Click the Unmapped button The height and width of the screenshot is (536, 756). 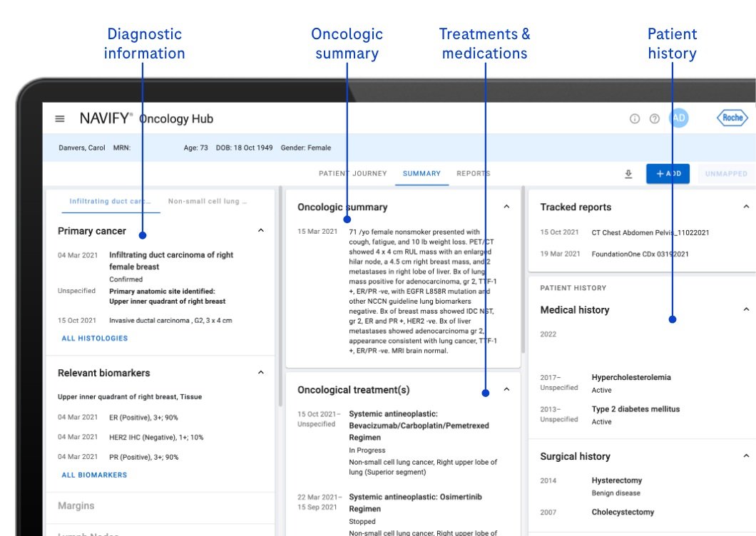[726, 173]
